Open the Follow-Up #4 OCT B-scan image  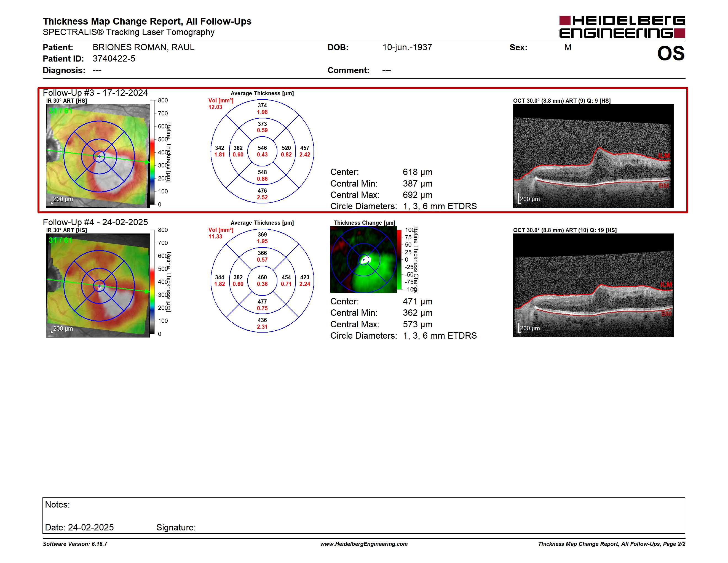(x=593, y=286)
